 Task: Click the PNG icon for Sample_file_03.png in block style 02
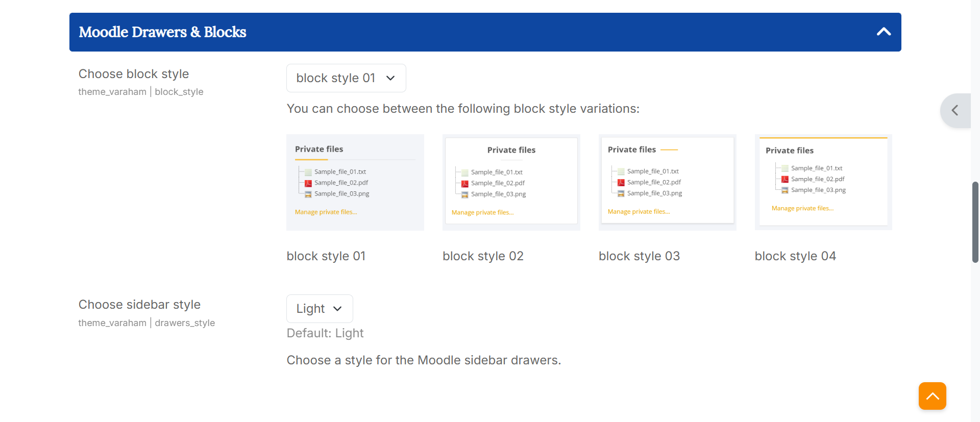click(x=465, y=194)
